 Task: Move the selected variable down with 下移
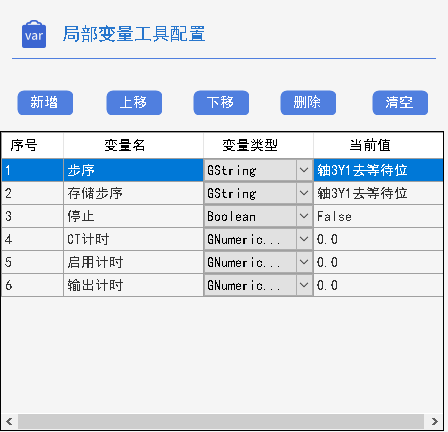coord(221,103)
